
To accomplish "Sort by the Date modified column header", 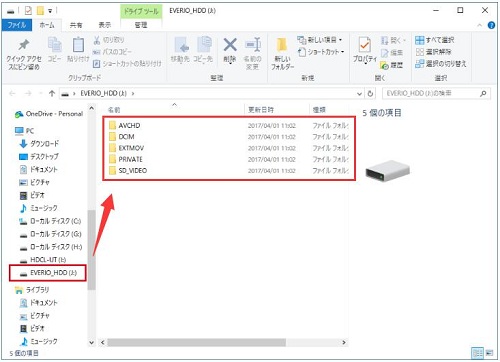I will (261, 110).
